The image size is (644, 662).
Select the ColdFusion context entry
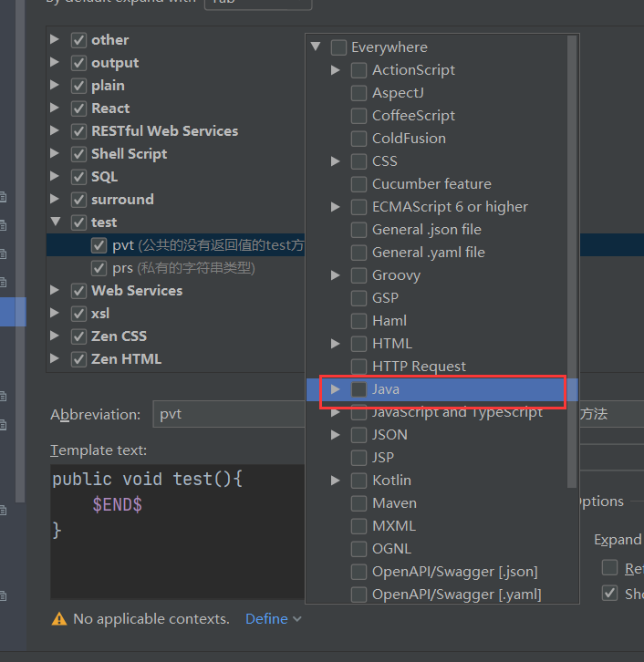[x=409, y=139]
